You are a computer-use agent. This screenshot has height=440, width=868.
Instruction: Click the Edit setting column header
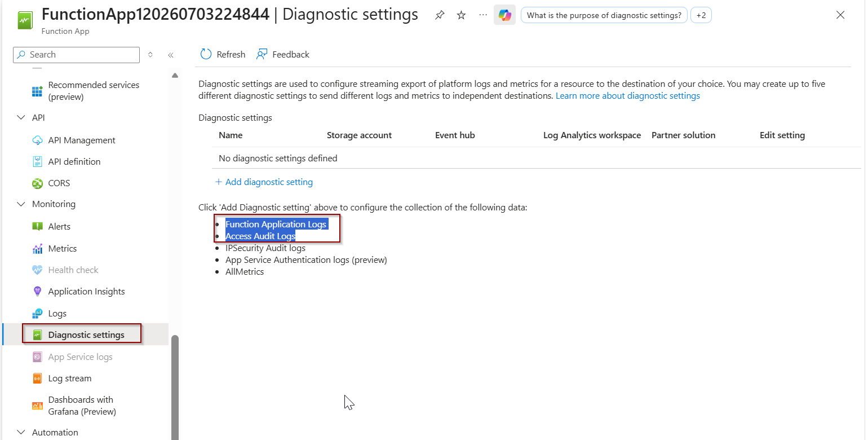pyautogui.click(x=782, y=135)
